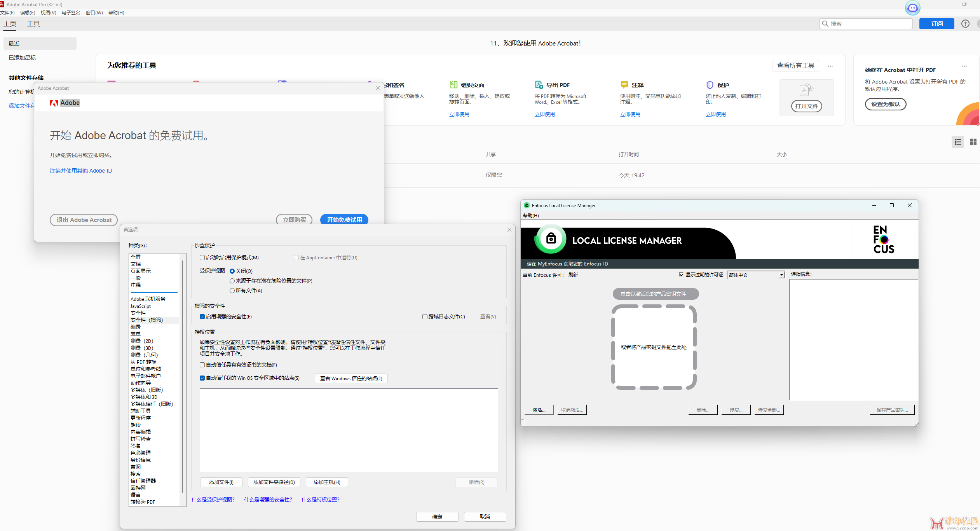Open the 文件(F) menu
This screenshot has width=980, height=531.
click(x=7, y=12)
